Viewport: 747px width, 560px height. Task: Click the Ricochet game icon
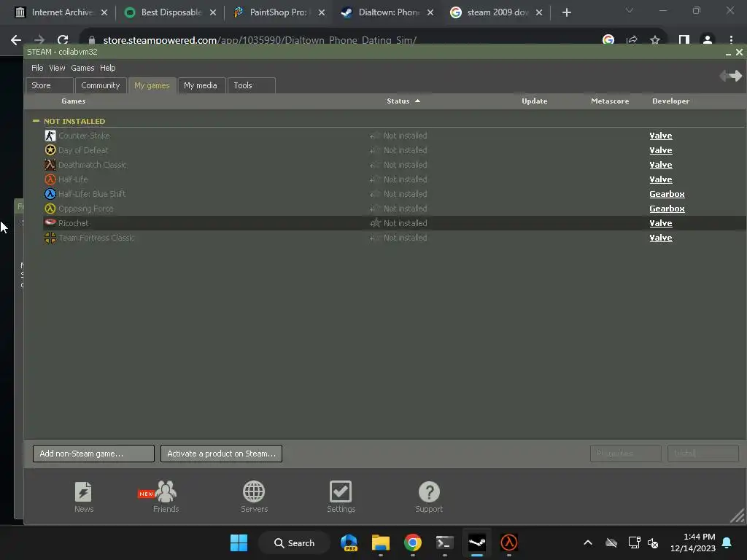click(x=50, y=222)
